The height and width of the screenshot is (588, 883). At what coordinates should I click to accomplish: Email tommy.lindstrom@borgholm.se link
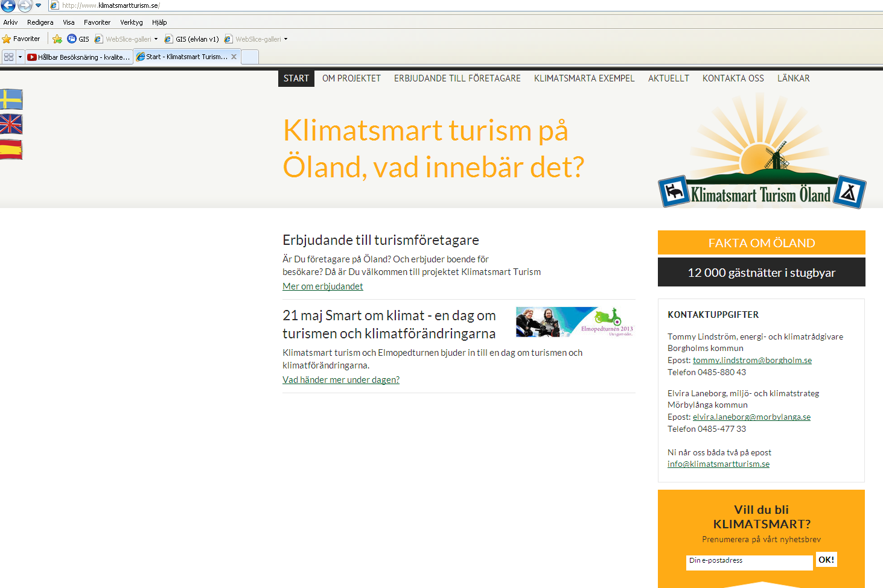(x=752, y=360)
